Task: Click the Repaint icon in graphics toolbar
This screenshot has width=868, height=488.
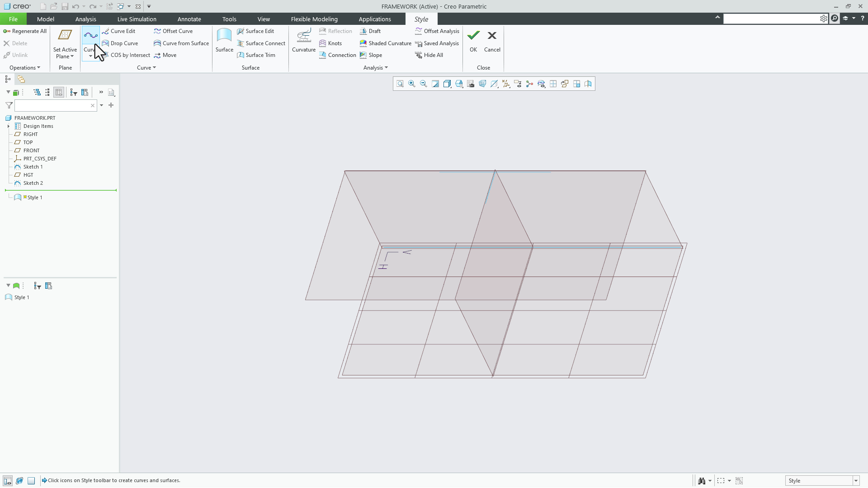Action: tap(435, 84)
